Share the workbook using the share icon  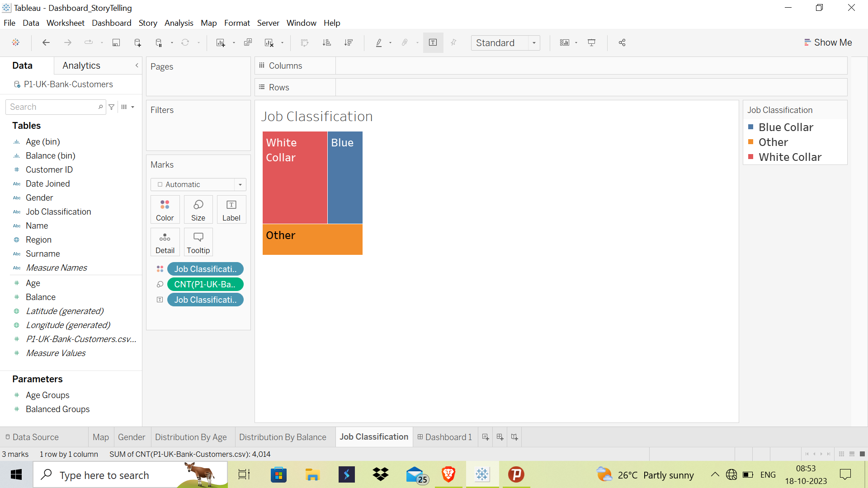point(622,42)
